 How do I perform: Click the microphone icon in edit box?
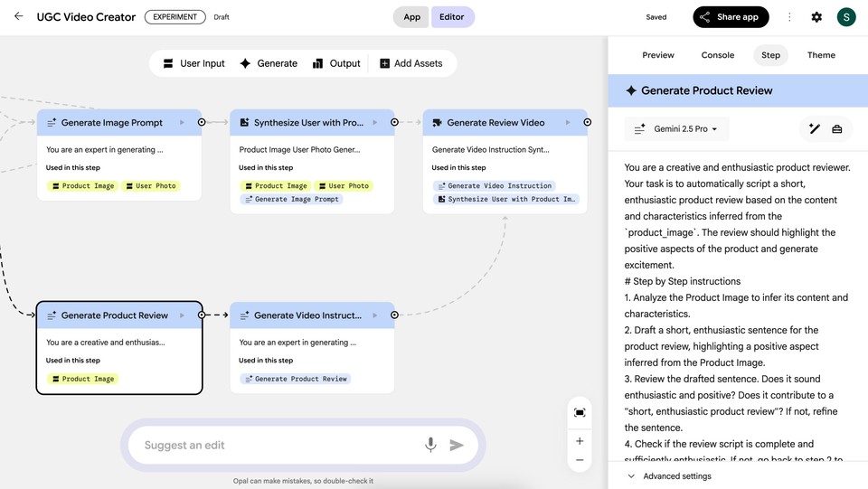coord(430,445)
